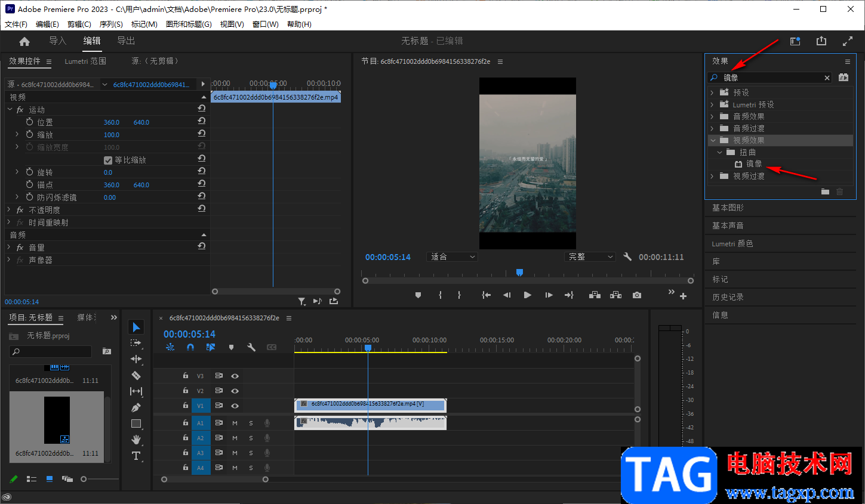The height and width of the screenshot is (504, 865).
Task: Play the program monitor video
Action: (527, 295)
